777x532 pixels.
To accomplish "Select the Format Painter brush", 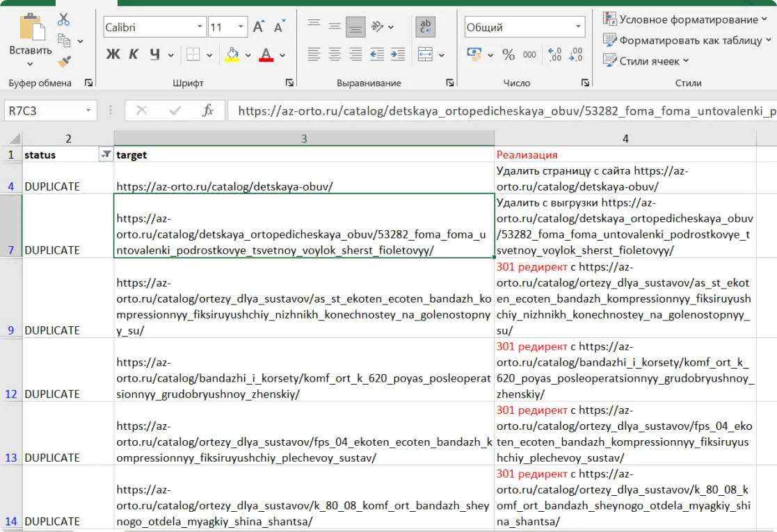I will [x=64, y=62].
